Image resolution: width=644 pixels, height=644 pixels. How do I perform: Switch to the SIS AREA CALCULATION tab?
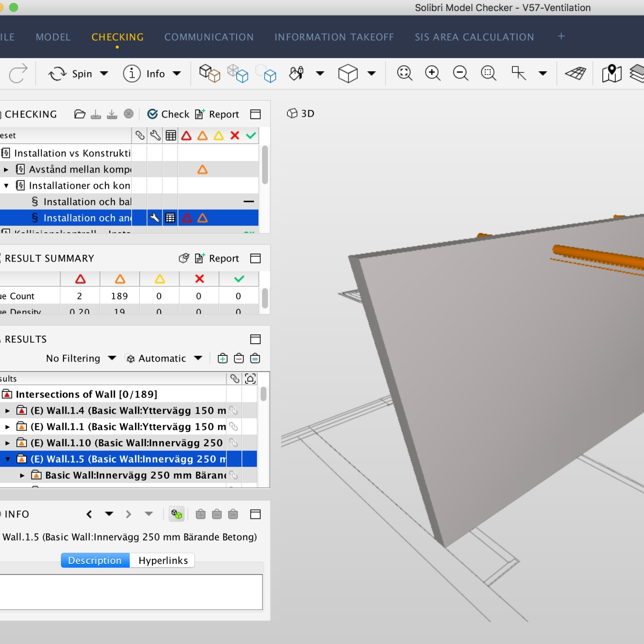[x=475, y=37]
